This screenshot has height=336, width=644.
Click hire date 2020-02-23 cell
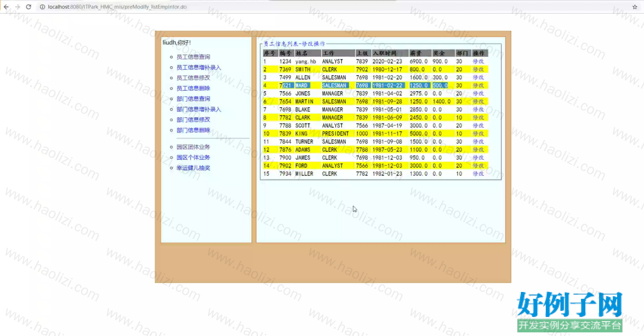[387, 62]
